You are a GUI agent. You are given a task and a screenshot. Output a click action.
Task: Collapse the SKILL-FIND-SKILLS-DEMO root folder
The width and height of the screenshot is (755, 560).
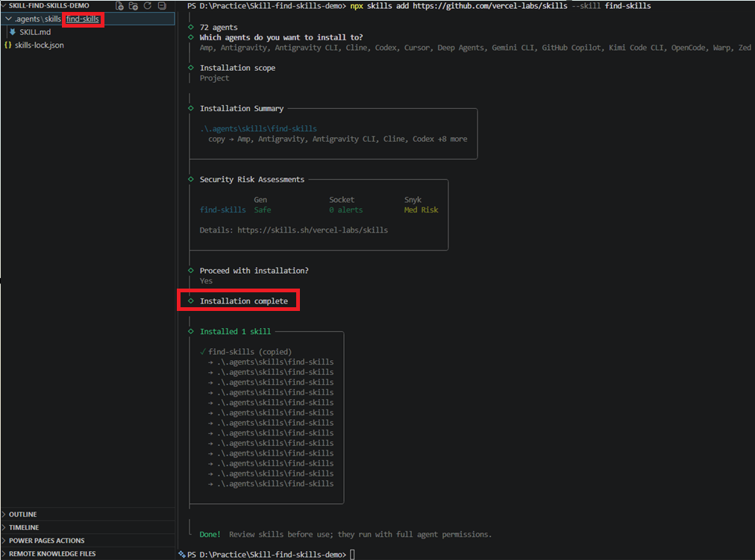[x=4, y=5]
